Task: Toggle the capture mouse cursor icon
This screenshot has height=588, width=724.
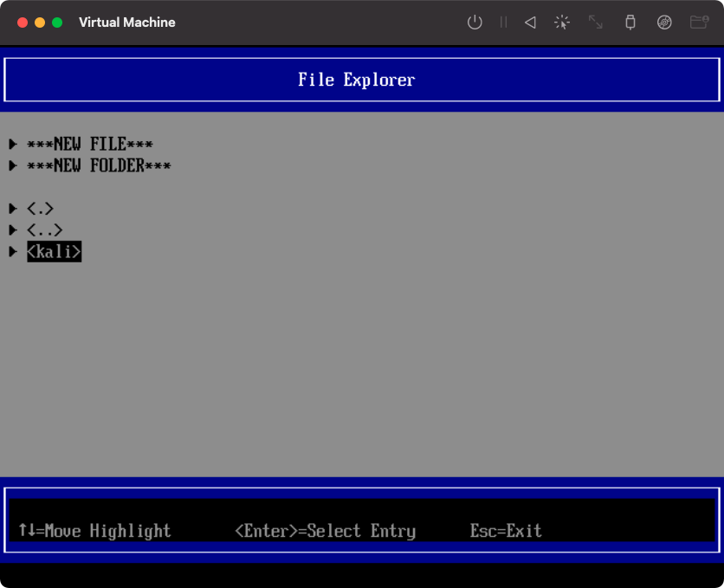Action: click(x=562, y=23)
